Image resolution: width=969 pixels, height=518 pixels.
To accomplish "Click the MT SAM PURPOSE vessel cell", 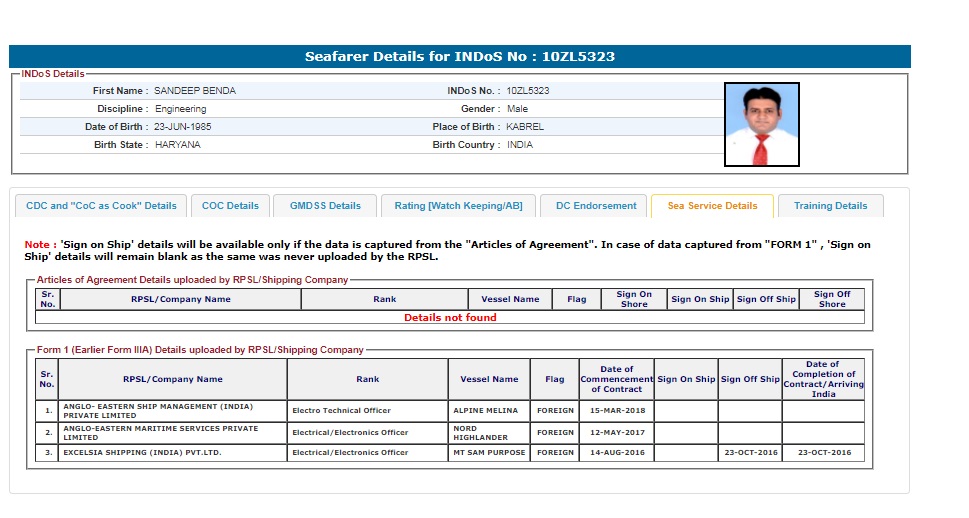I will click(489, 453).
